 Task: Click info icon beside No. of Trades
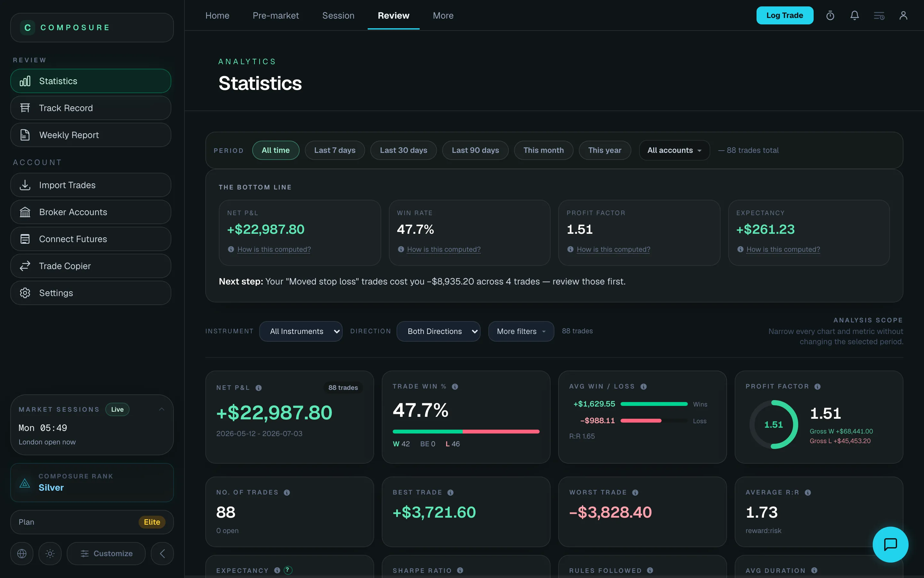287,492
